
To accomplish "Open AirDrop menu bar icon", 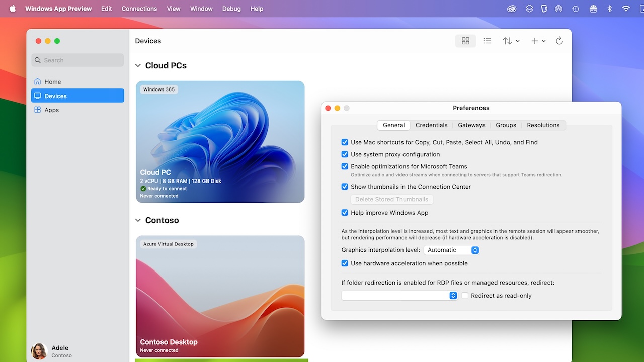I will (559, 9).
